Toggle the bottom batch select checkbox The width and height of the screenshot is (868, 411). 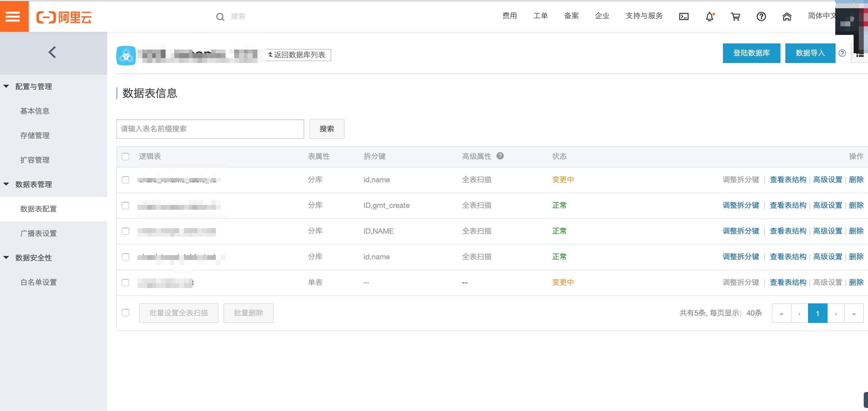[x=125, y=313]
